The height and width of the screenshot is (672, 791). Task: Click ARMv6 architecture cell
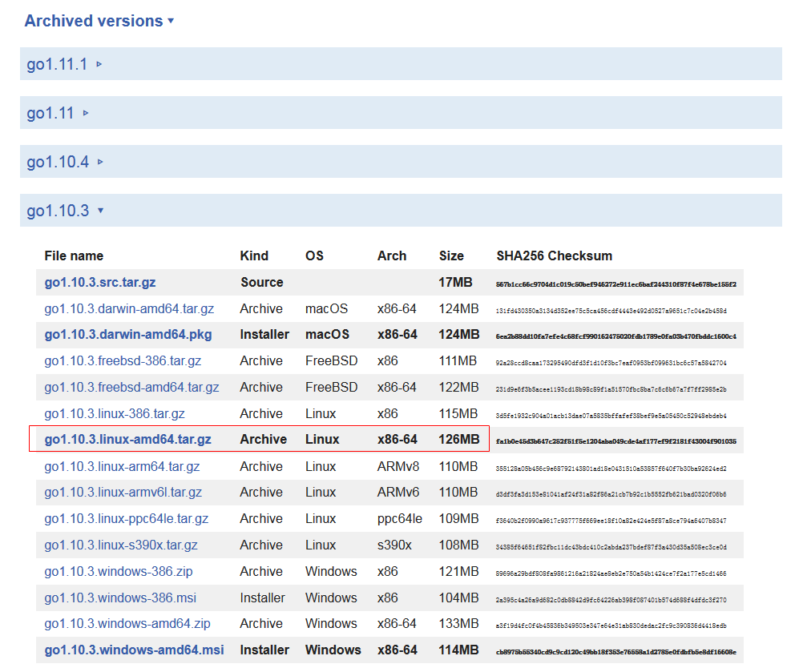click(398, 492)
